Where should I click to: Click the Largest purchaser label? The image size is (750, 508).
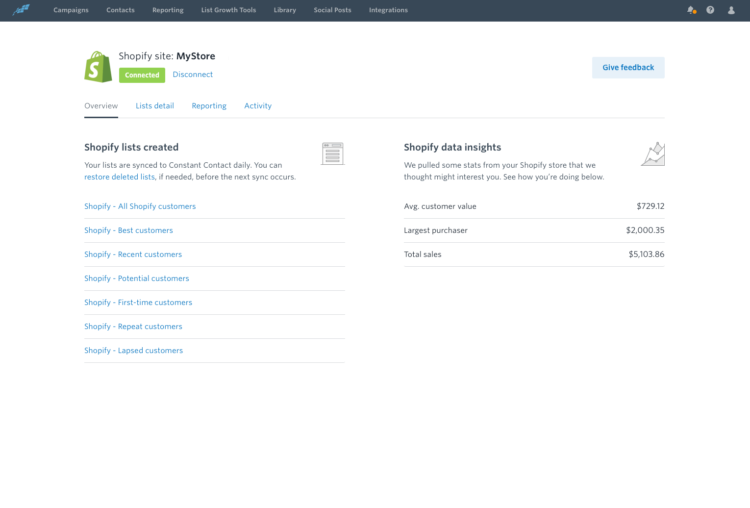tap(436, 230)
